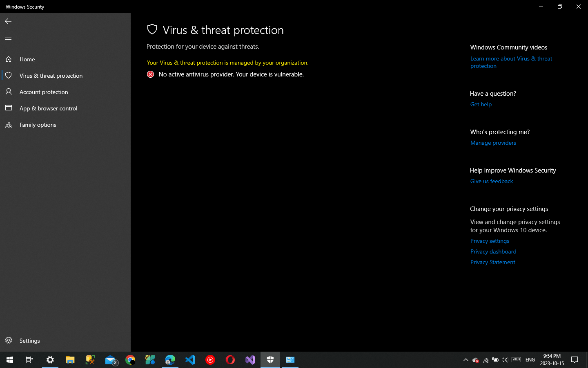Image resolution: width=588 pixels, height=368 pixels.
Task: Click the red error icon beside antivirus warning
Action: tap(151, 74)
